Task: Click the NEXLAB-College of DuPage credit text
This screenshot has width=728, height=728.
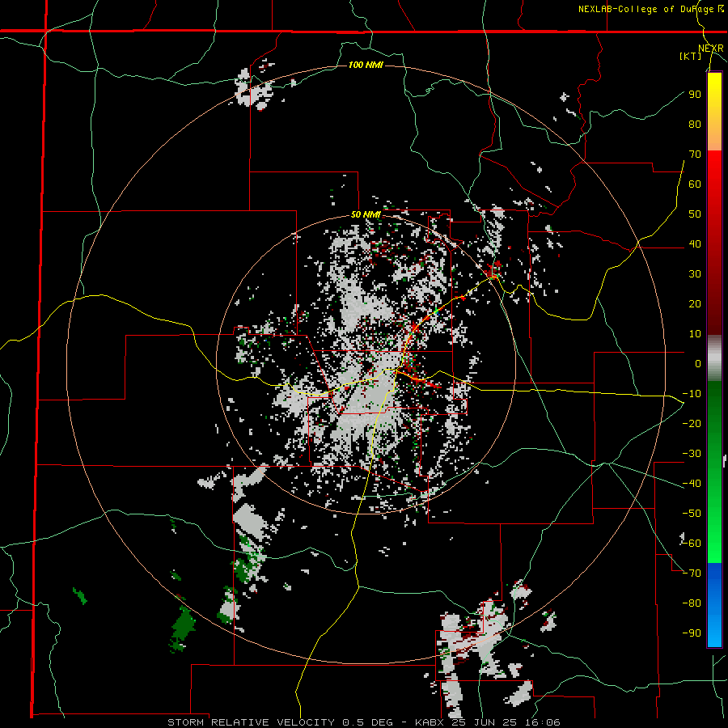Action: [x=650, y=9]
